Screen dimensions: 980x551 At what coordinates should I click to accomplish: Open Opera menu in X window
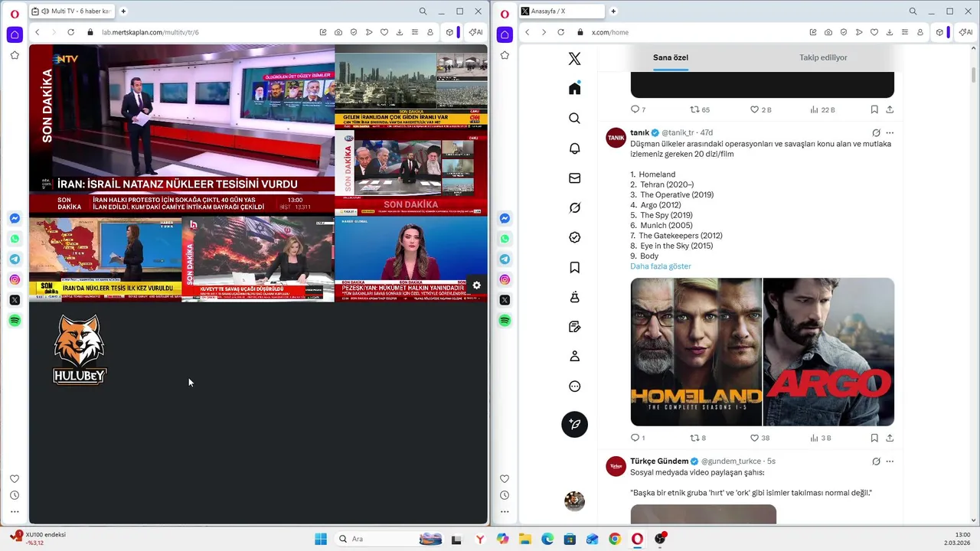(505, 14)
